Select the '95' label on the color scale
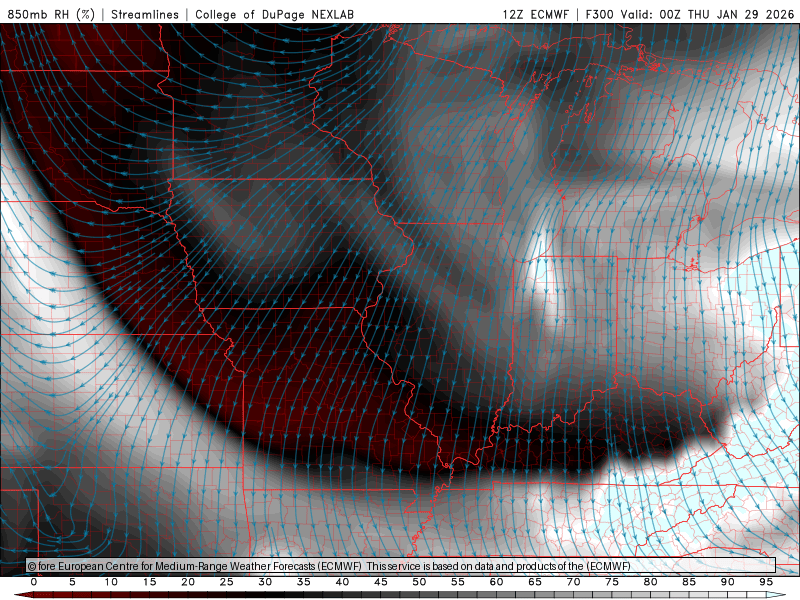This screenshot has height=600, width=800. coord(766,582)
